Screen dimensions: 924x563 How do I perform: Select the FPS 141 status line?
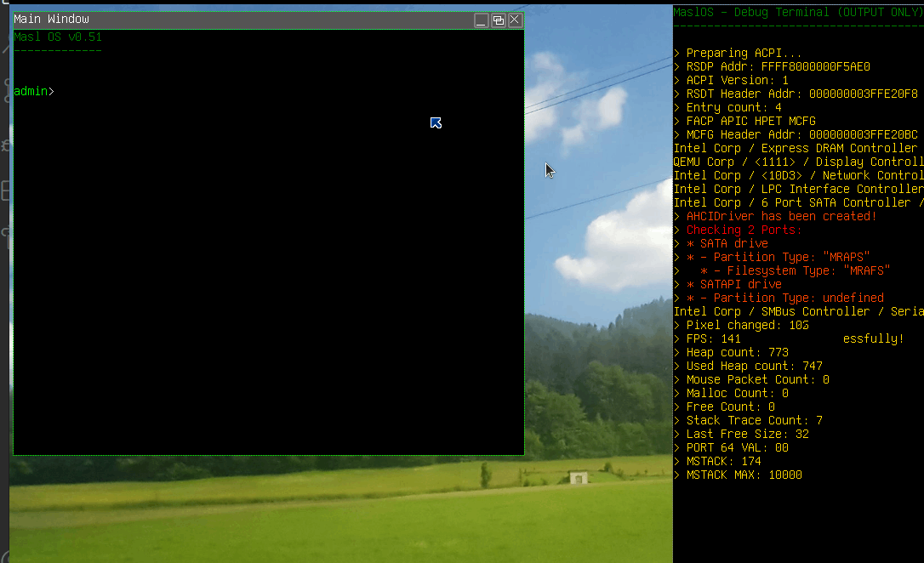pos(713,338)
